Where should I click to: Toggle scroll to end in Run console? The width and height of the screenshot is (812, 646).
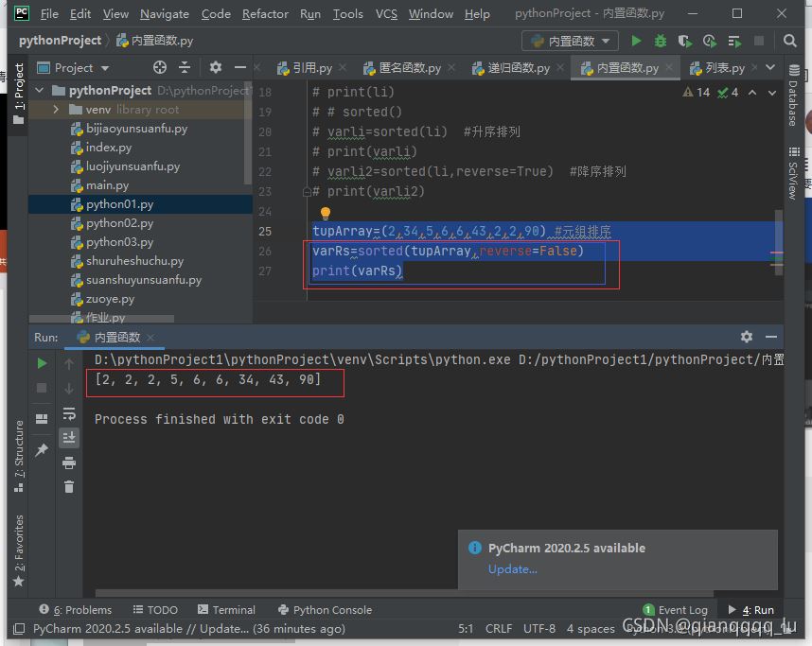click(x=69, y=437)
